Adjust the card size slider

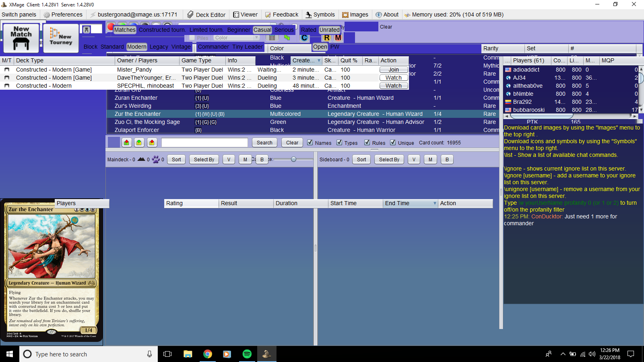coord(293,159)
